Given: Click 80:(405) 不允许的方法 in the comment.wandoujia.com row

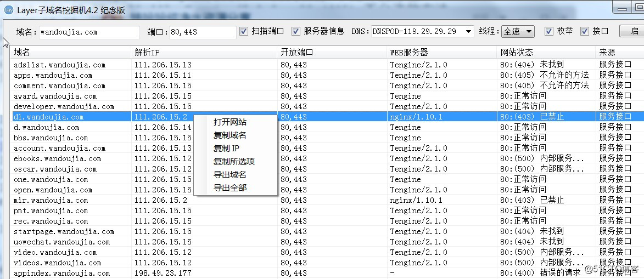Looking at the screenshot, I should click(544, 86).
